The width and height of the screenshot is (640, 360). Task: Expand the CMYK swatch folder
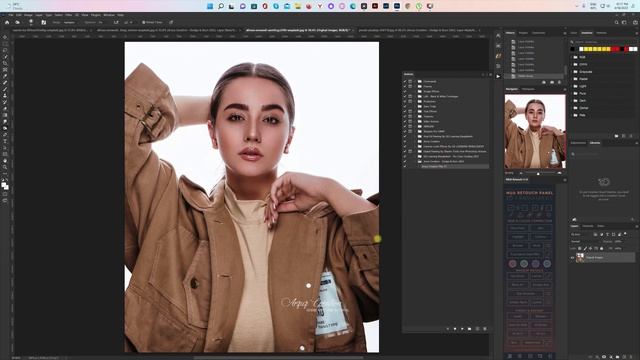point(572,64)
